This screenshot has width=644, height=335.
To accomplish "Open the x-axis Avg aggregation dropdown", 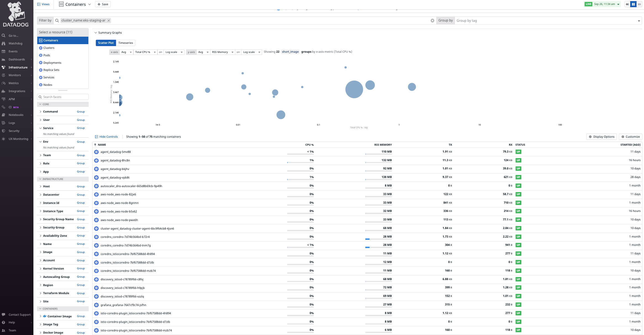I will coord(126,52).
